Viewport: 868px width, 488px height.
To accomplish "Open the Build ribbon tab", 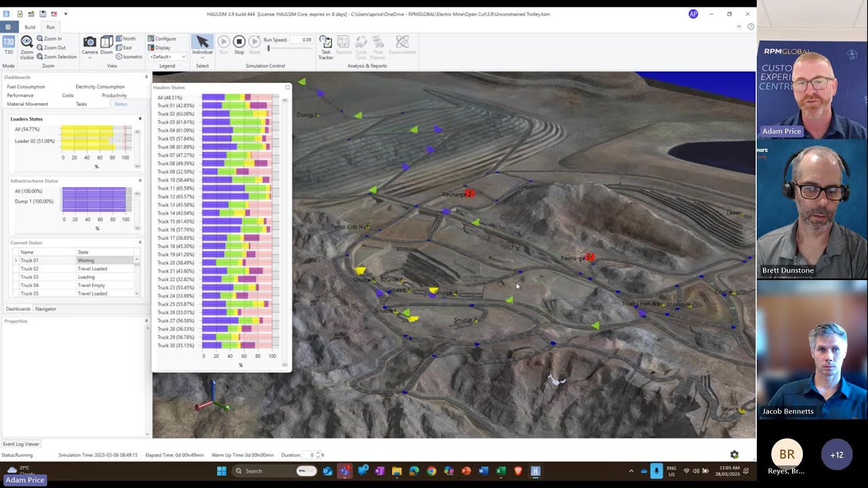I will (30, 27).
